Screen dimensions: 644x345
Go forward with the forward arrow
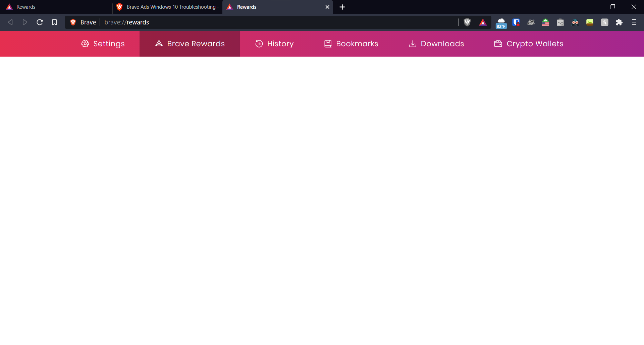point(25,22)
